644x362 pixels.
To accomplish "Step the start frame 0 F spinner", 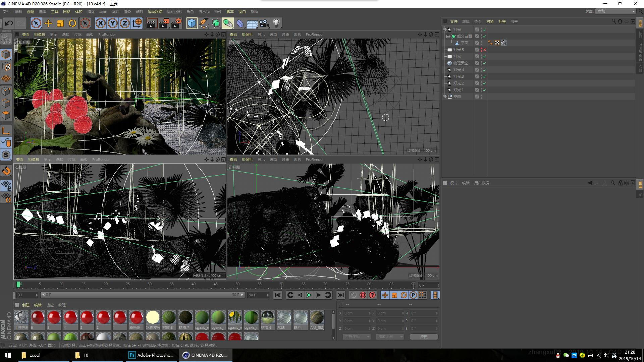I will (36, 295).
